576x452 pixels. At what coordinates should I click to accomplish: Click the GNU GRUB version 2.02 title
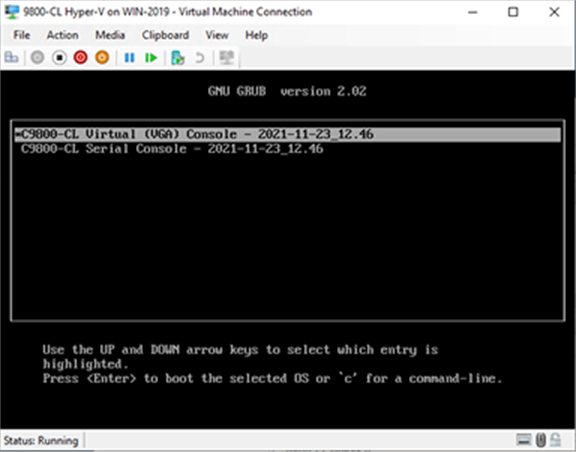point(287,91)
